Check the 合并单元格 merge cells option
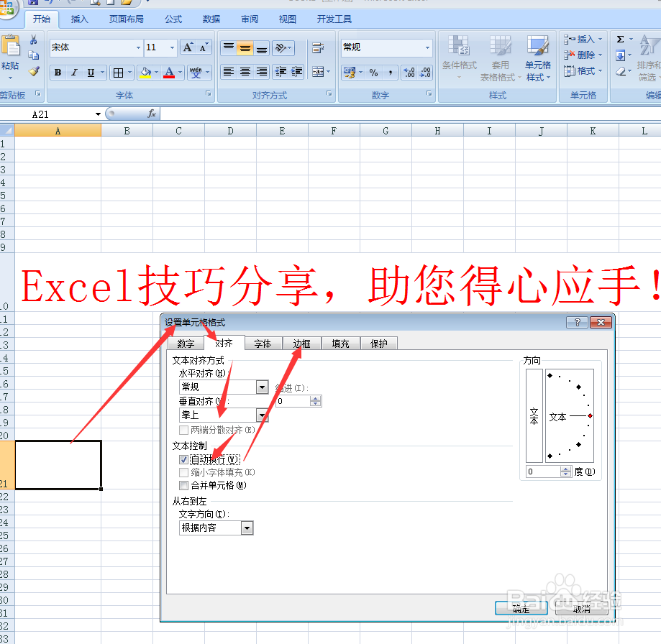This screenshot has height=644, width=661. (182, 485)
